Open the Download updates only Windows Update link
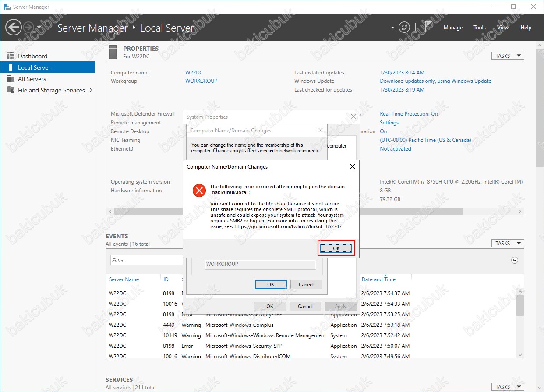The width and height of the screenshot is (544, 392). [436, 81]
